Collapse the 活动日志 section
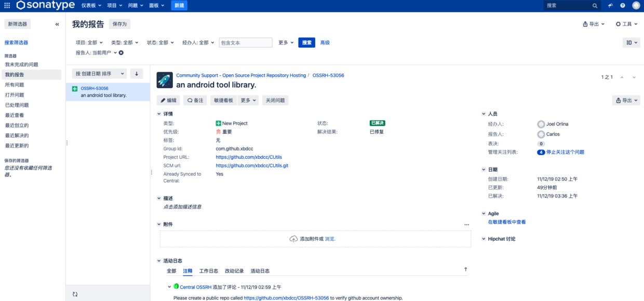Image resolution: width=644 pixels, height=301 pixels. (x=159, y=261)
